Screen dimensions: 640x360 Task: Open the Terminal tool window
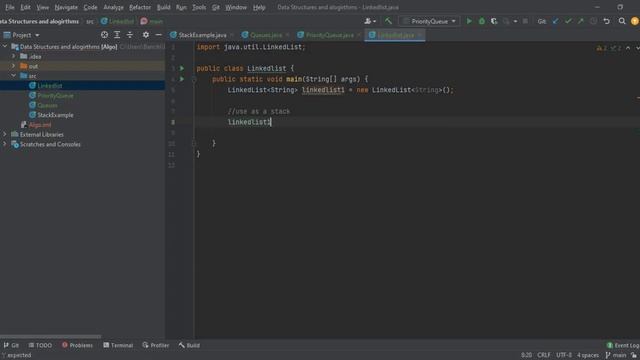(x=118, y=345)
